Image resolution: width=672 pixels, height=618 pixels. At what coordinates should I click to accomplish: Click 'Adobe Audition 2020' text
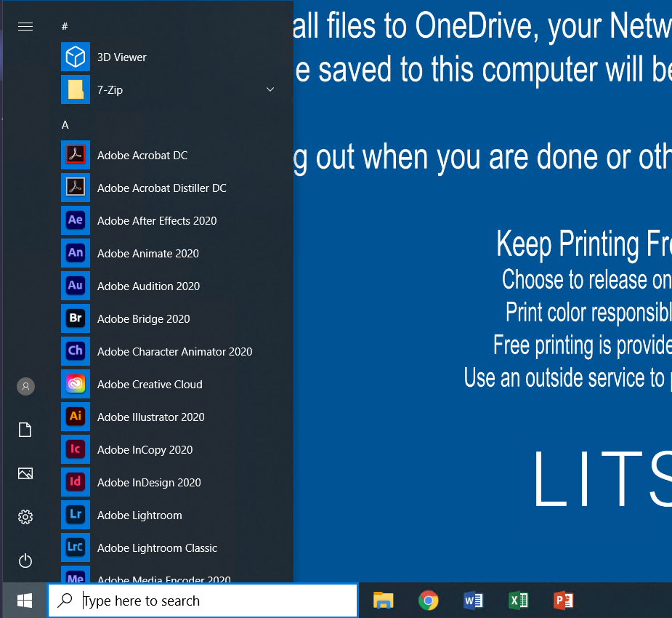(x=148, y=286)
